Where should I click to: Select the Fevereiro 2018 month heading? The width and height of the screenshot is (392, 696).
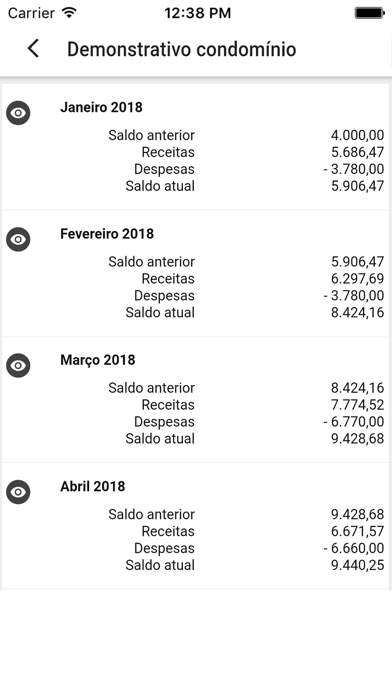click(107, 234)
